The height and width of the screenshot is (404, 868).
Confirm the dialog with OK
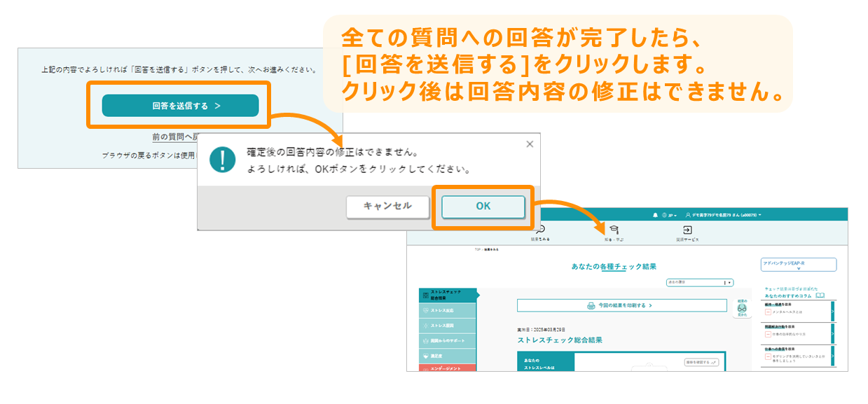(x=483, y=207)
